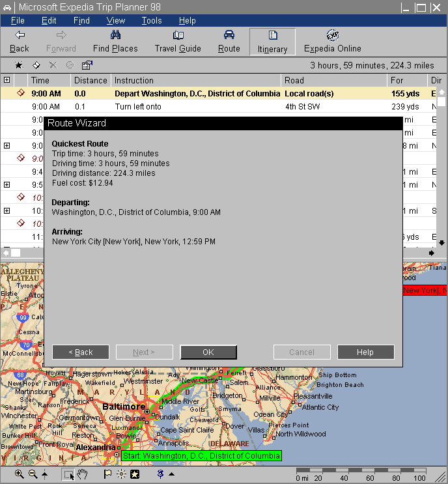Click Atlantic City on the map
The image size is (448, 484).
click(x=320, y=407)
